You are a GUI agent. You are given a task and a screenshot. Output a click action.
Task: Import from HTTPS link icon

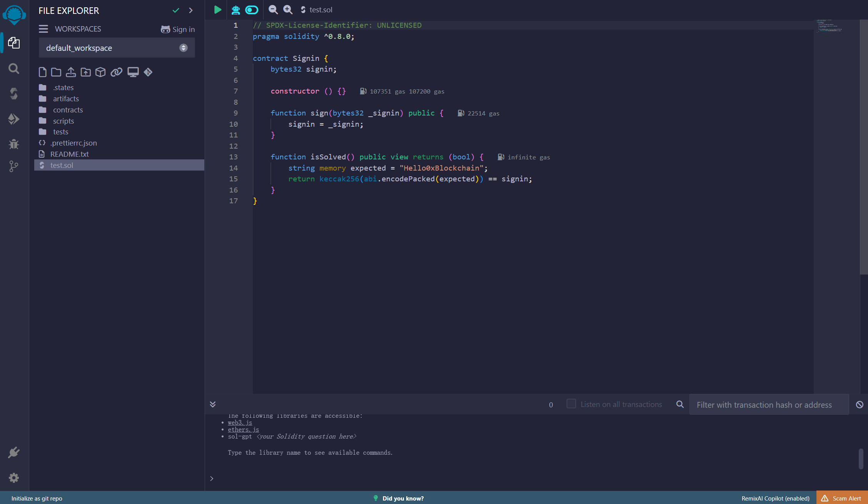click(x=117, y=72)
